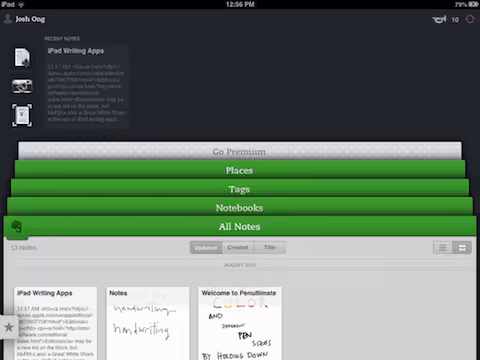Switch to the Places tab

point(240,170)
